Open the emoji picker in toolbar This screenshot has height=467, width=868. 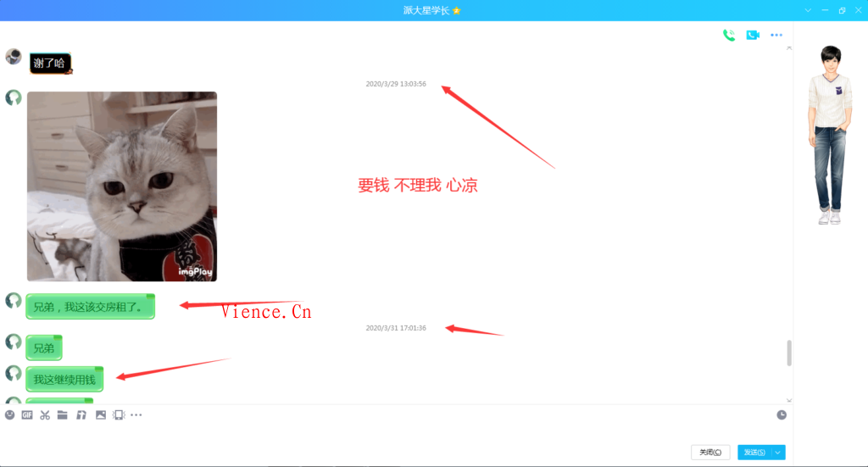pyautogui.click(x=10, y=415)
